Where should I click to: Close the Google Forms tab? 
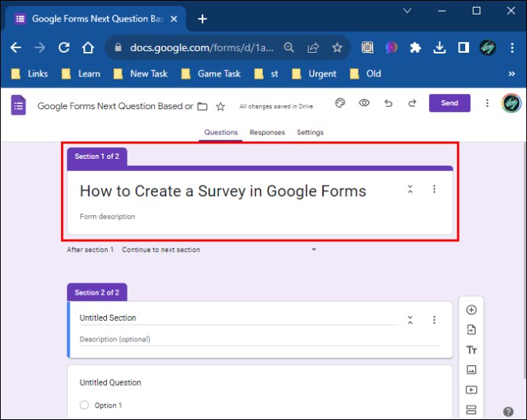click(x=174, y=19)
